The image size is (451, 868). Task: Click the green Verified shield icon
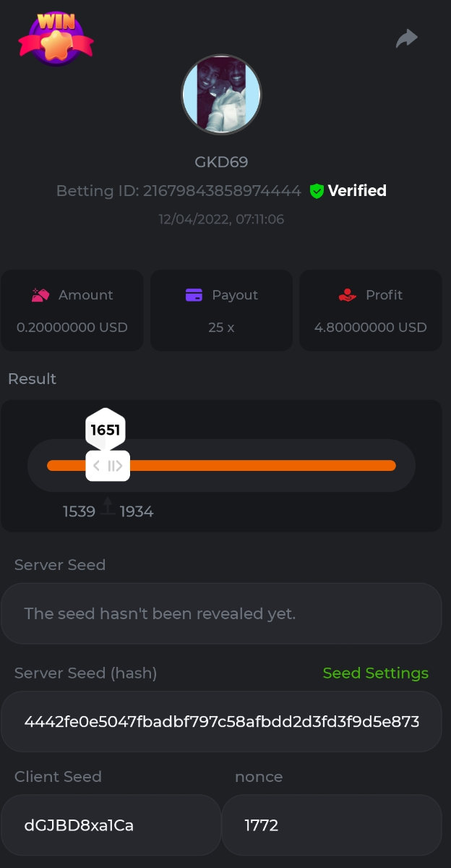tap(316, 191)
